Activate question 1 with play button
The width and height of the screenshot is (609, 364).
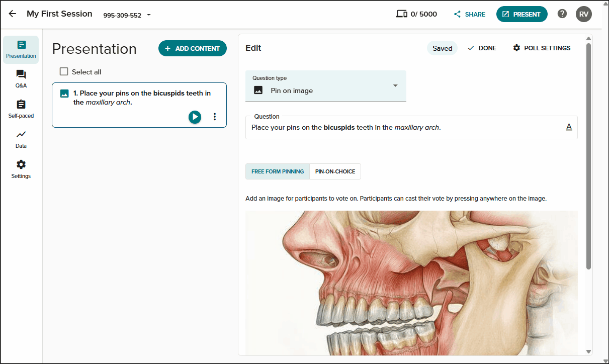click(x=195, y=117)
